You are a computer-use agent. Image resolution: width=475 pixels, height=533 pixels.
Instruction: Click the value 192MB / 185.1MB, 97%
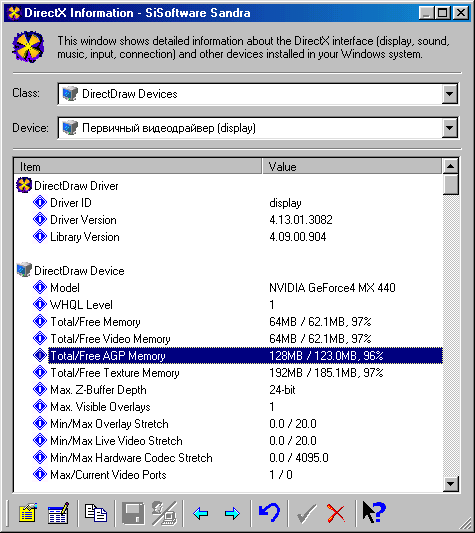[x=326, y=373]
